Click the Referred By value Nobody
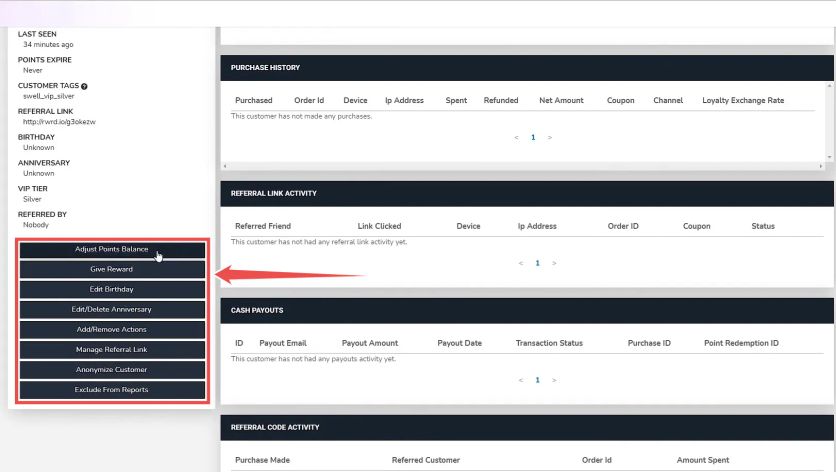 [36, 225]
